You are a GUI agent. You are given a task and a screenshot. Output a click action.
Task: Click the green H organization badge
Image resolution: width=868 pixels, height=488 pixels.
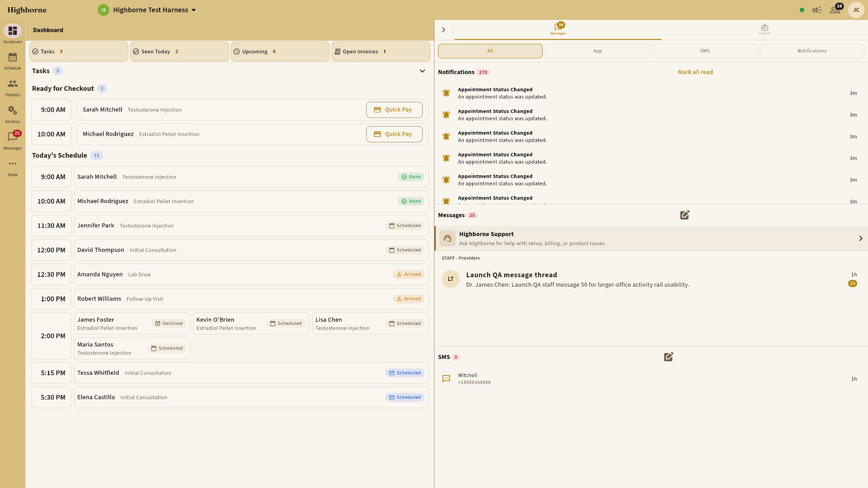click(103, 10)
